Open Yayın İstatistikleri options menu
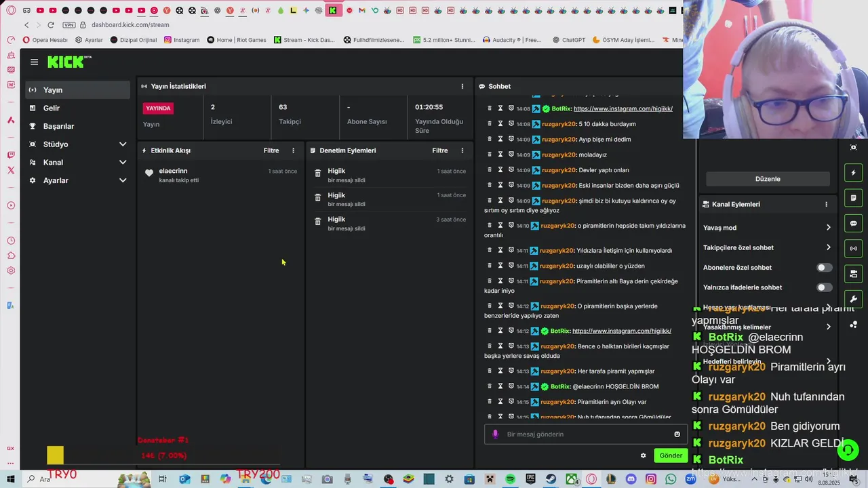868x488 pixels. [x=462, y=86]
